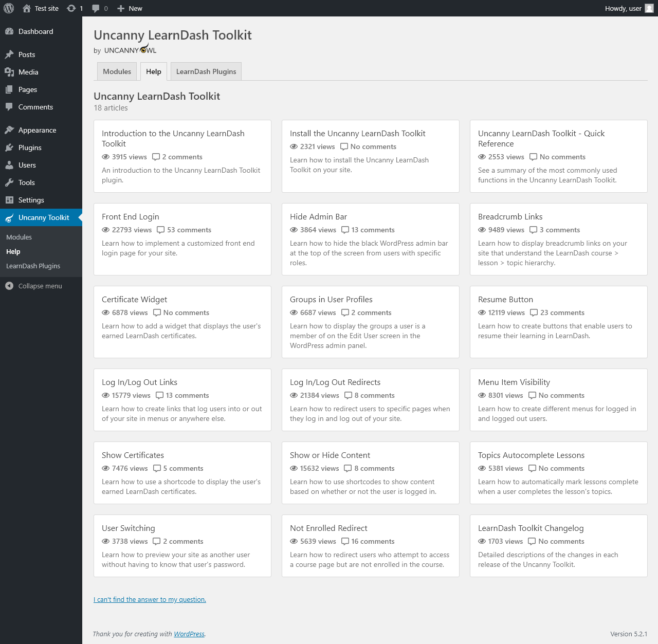
Task: Click the '18 articles' count text
Action: 111,108
